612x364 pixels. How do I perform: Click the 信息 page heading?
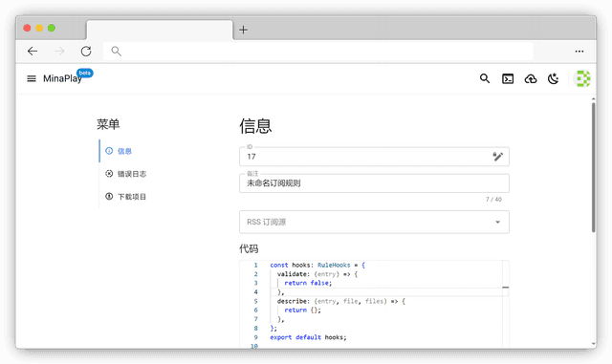point(255,126)
